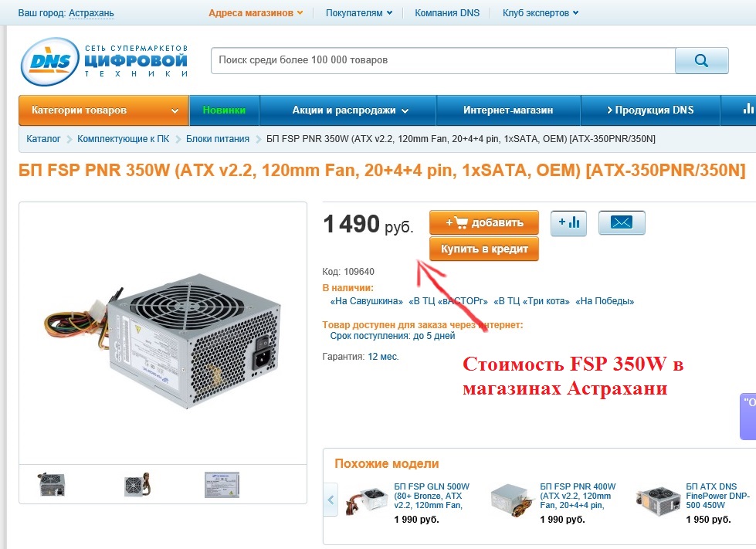Click the Купить в кредит button

484,249
